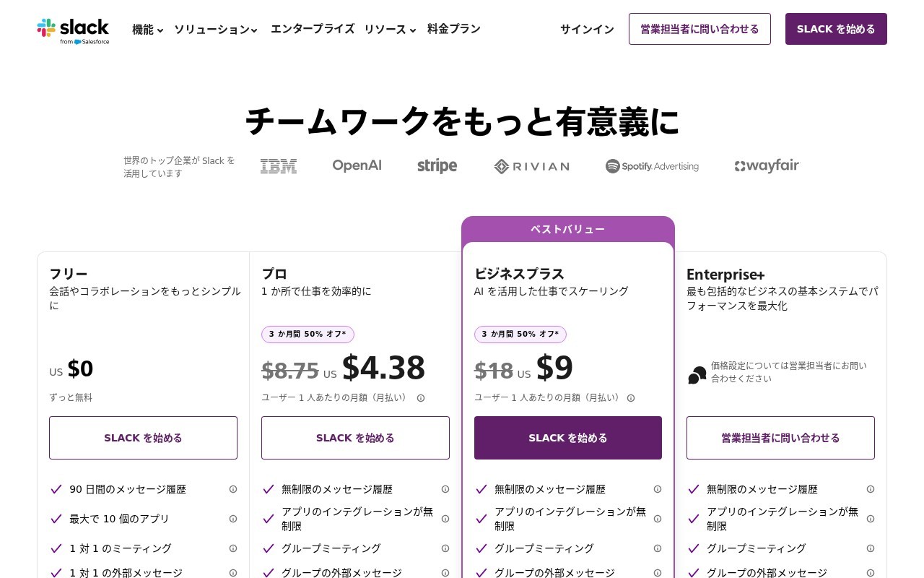Click the AI を活用した仕事でスケーリング subtitle
924x578 pixels.
pyautogui.click(x=552, y=291)
